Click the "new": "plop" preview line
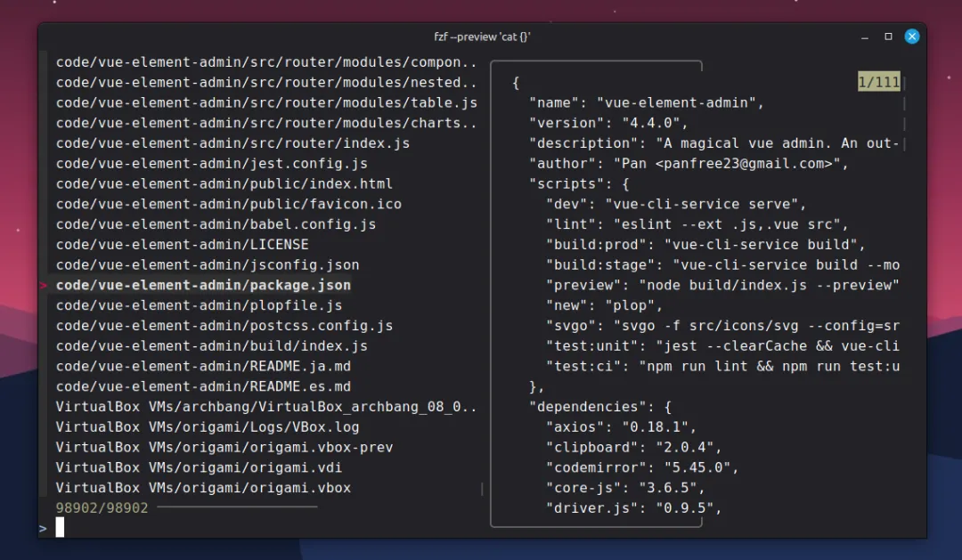Screen dimensions: 962x560 click(604, 304)
